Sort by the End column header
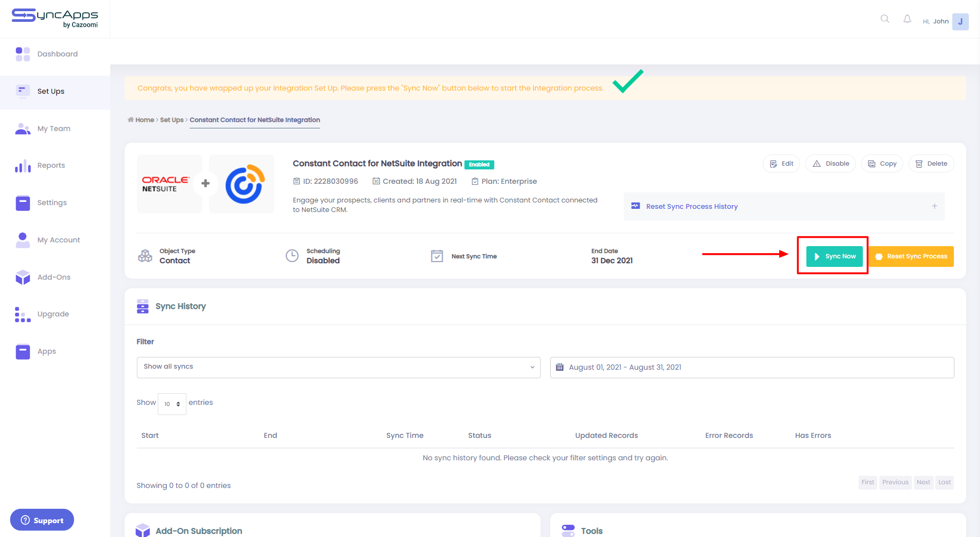The height and width of the screenshot is (537, 980). (x=271, y=435)
